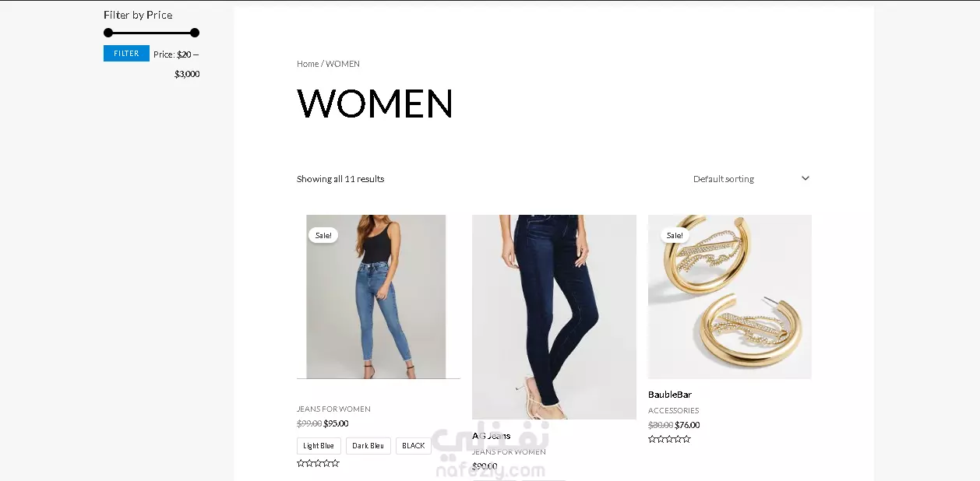The height and width of the screenshot is (481, 980).
Task: Click the AG Jeans product title
Action: click(x=492, y=436)
